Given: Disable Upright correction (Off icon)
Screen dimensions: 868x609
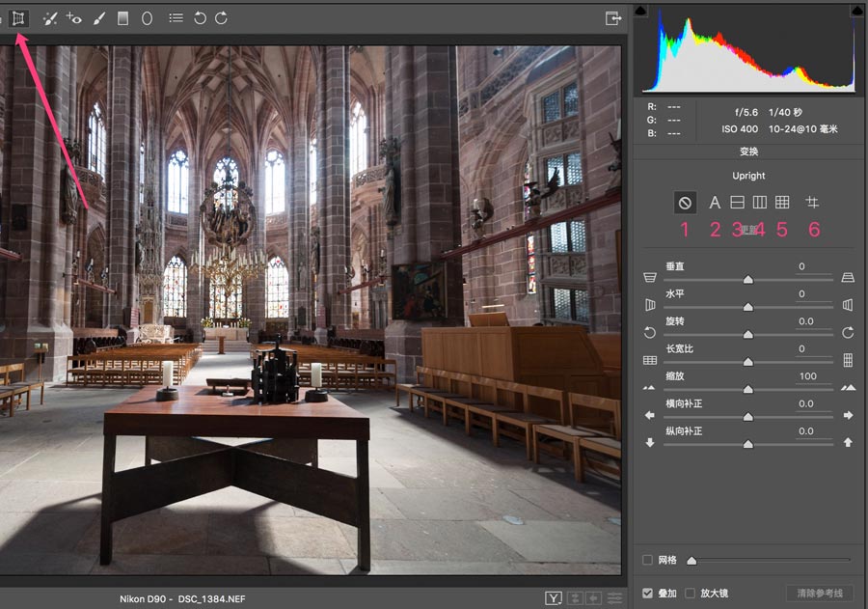Looking at the screenshot, I should 685,203.
